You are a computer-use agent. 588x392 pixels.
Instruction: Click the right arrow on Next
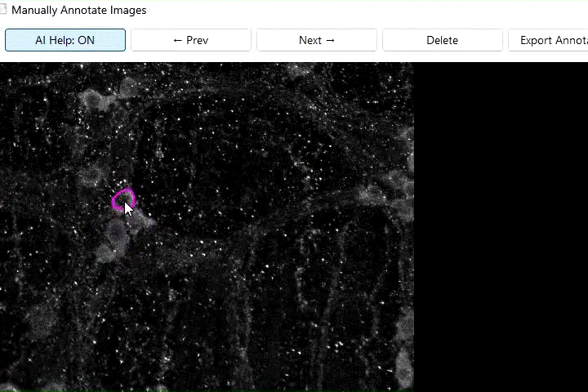click(x=330, y=40)
